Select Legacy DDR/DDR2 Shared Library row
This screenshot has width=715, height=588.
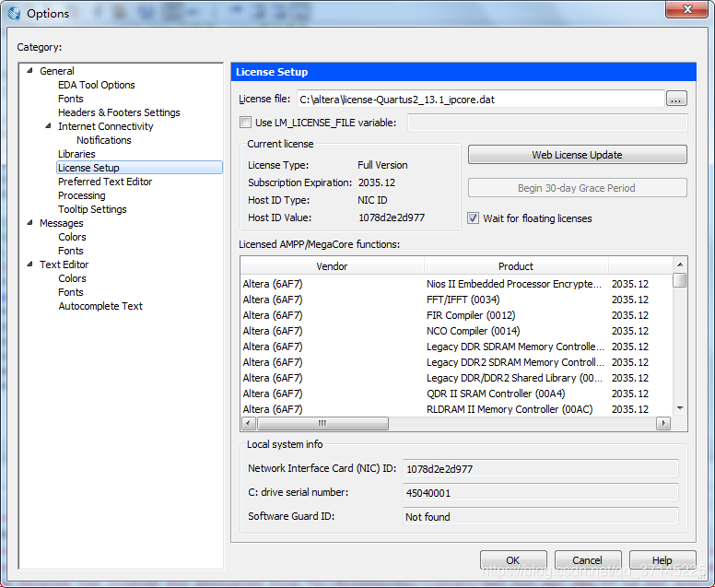click(x=456, y=378)
